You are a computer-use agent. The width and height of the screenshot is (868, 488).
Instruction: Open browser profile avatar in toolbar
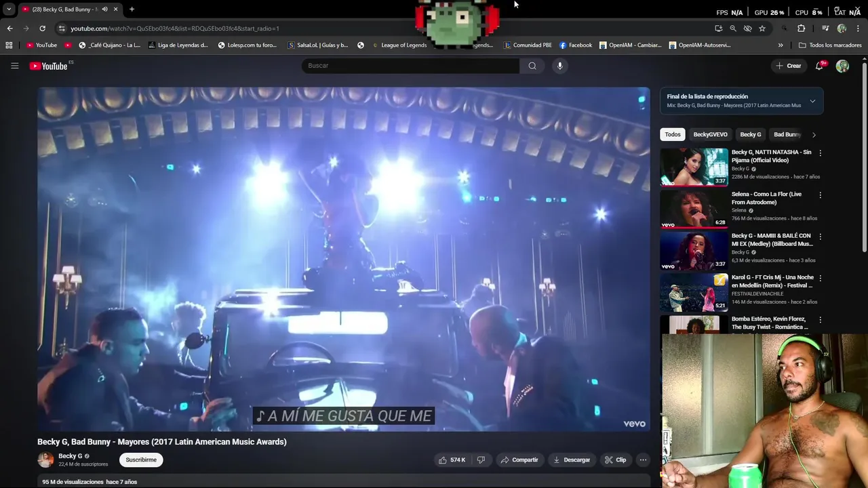pyautogui.click(x=842, y=28)
